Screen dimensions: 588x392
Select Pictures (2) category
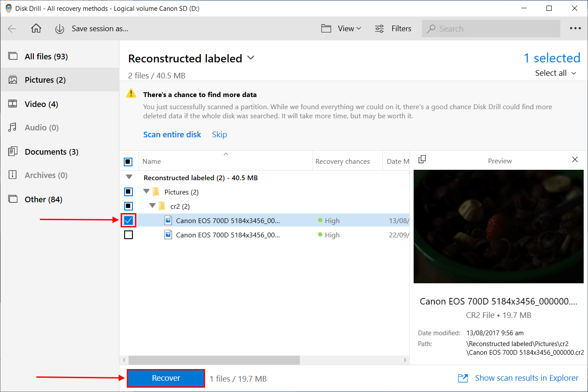[x=60, y=80]
